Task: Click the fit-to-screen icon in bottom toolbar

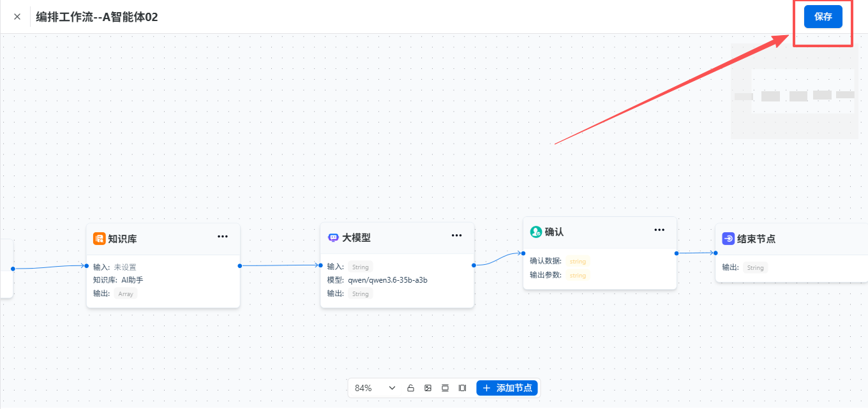Action: coord(445,388)
